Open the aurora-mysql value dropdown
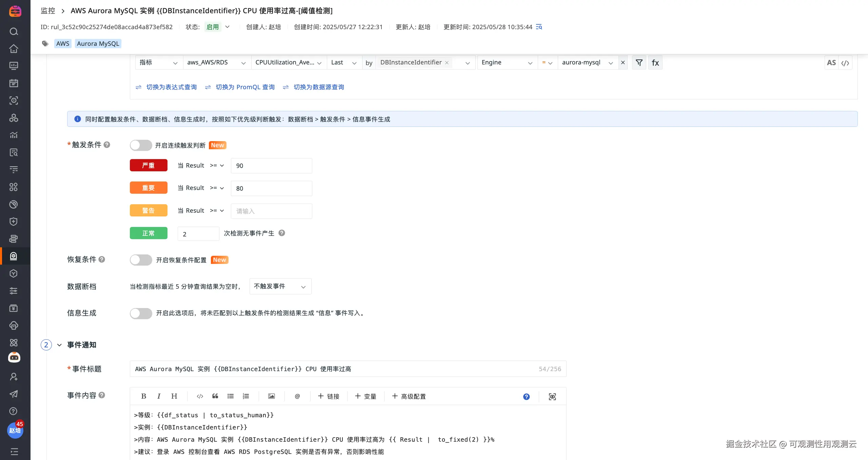 [588, 62]
